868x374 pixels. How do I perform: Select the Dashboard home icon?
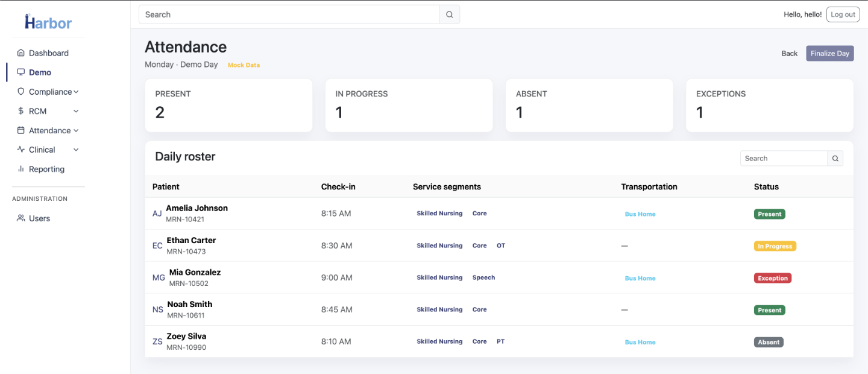pyautogui.click(x=20, y=52)
